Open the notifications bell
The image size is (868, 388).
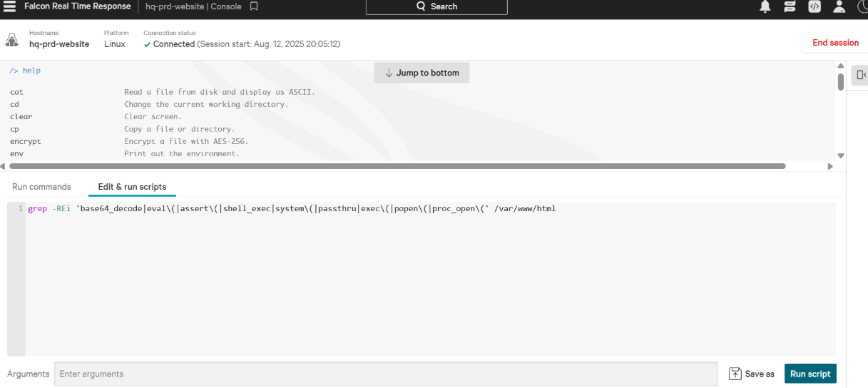765,6
